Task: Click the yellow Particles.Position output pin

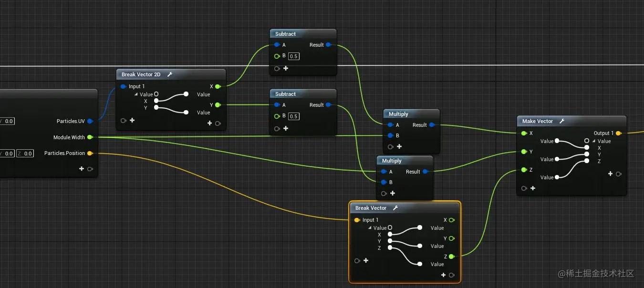Action: [x=90, y=153]
